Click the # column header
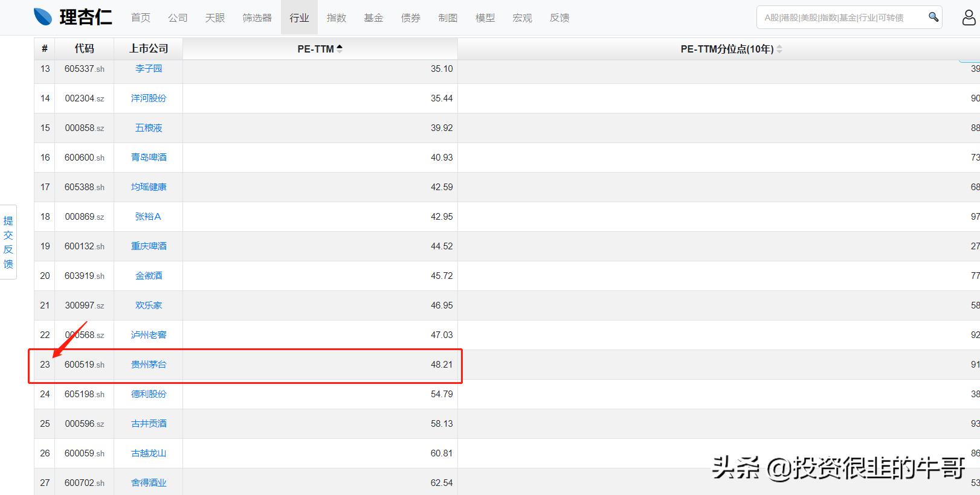The width and height of the screenshot is (980, 495). (x=45, y=49)
